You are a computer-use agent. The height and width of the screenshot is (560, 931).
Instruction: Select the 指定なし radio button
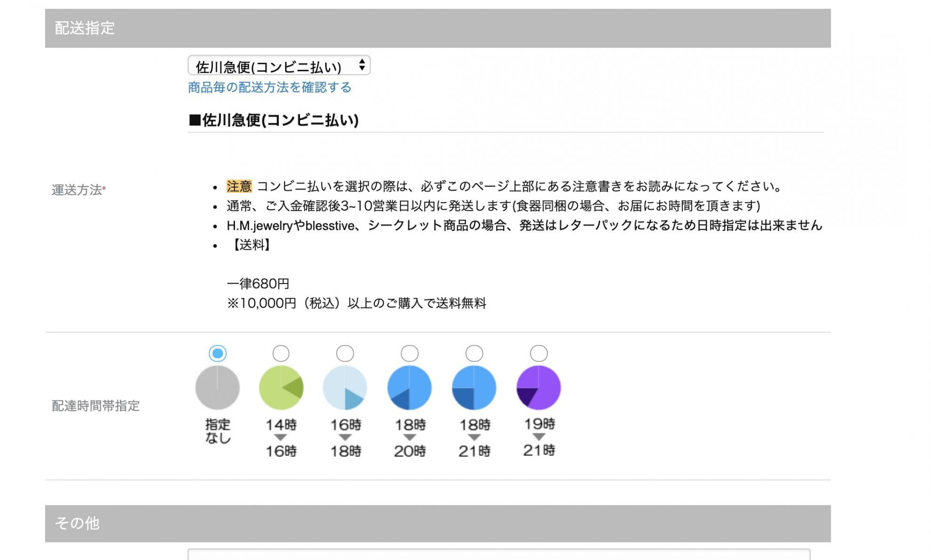(217, 353)
